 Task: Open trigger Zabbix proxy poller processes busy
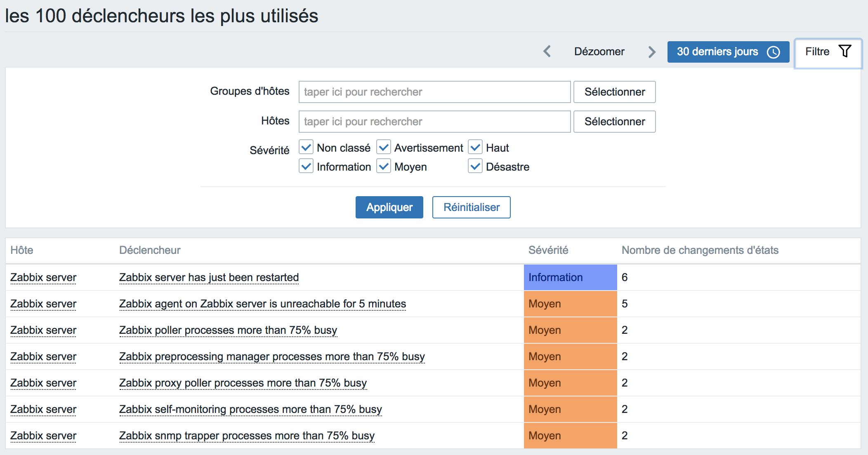[x=243, y=383]
